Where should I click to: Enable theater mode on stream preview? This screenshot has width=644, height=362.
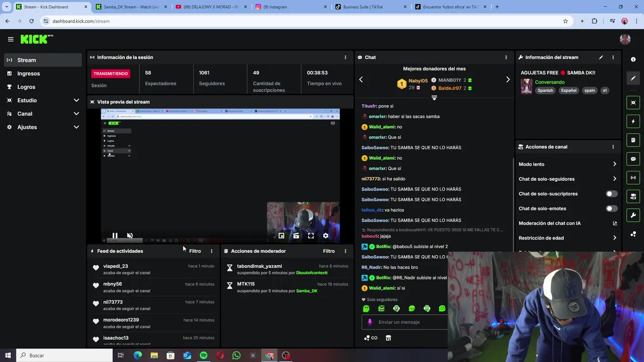[296, 235]
